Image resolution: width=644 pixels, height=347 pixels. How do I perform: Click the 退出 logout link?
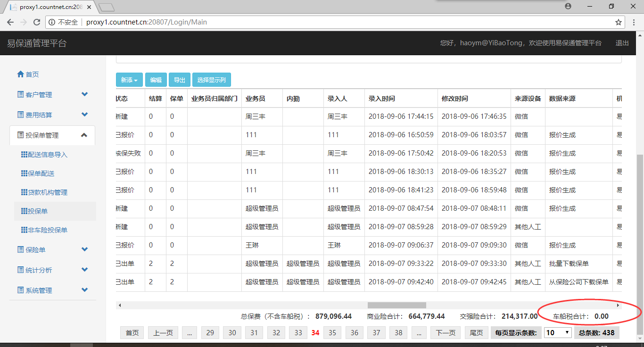pyautogui.click(x=622, y=43)
